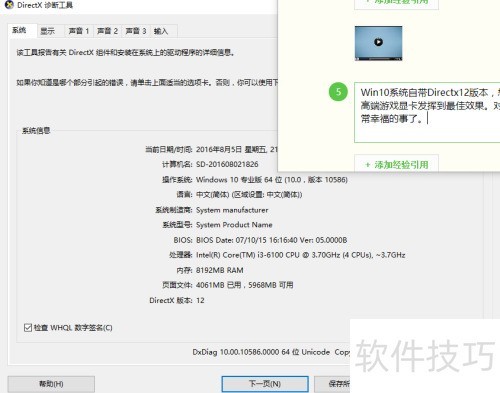Select the System manufacturer value
Image resolution: width=500 pixels, height=393 pixels.
(232, 210)
